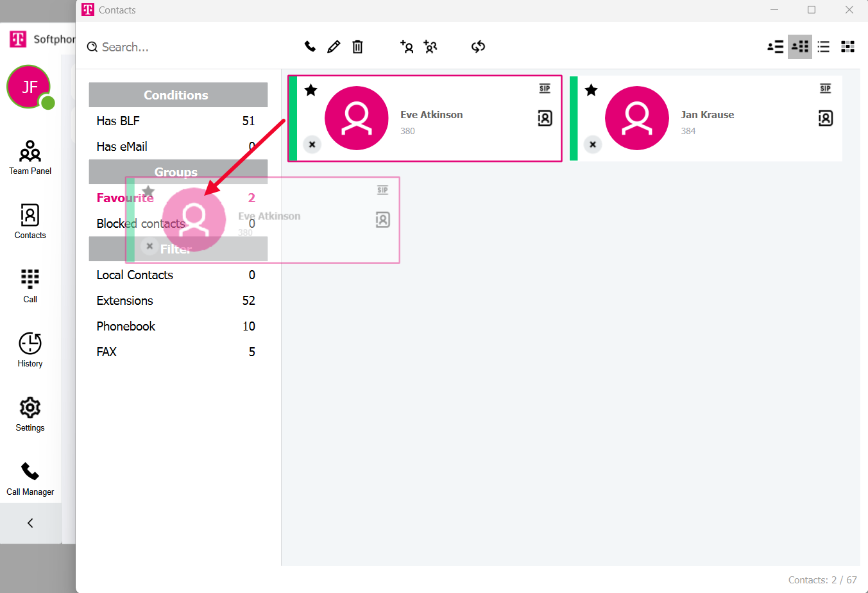Click the edit pencil icon
This screenshot has height=593, width=868.
pyautogui.click(x=334, y=46)
